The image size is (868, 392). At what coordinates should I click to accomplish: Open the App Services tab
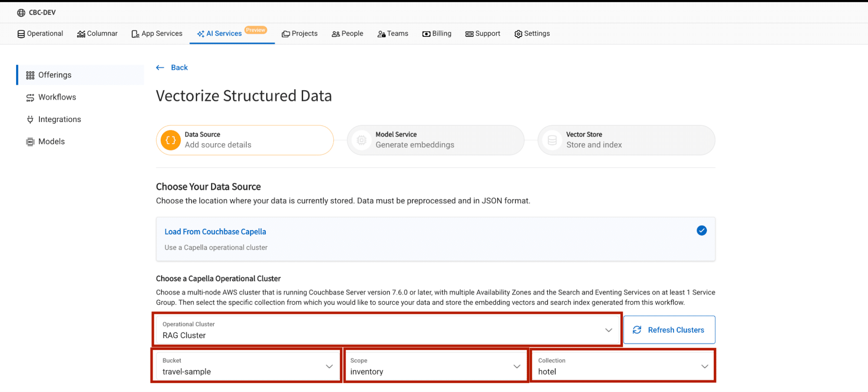(x=157, y=34)
